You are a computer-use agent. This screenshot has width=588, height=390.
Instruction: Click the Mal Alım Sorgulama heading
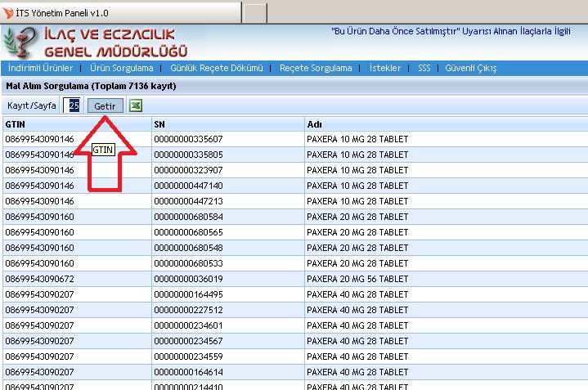coord(91,86)
